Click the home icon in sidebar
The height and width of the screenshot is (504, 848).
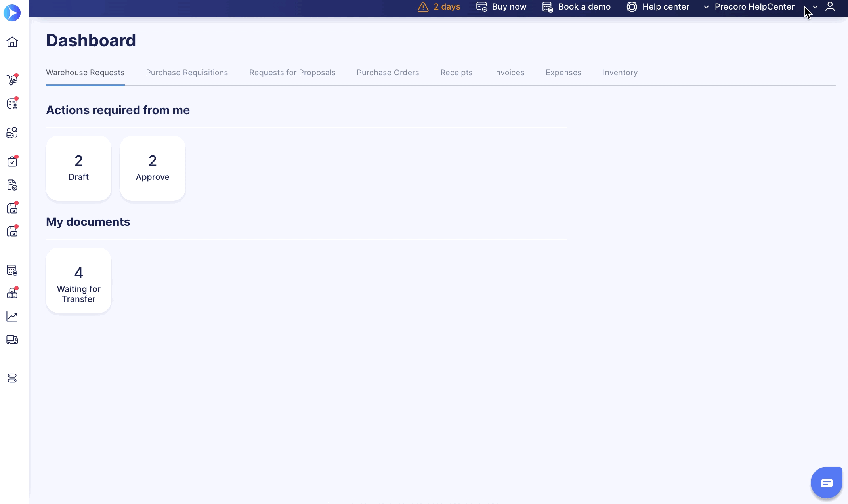(x=12, y=42)
